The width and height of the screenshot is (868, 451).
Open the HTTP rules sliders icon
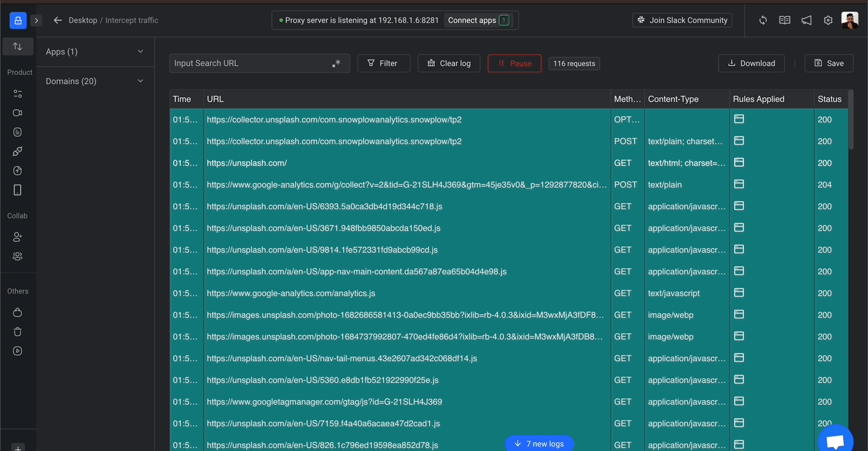click(17, 93)
